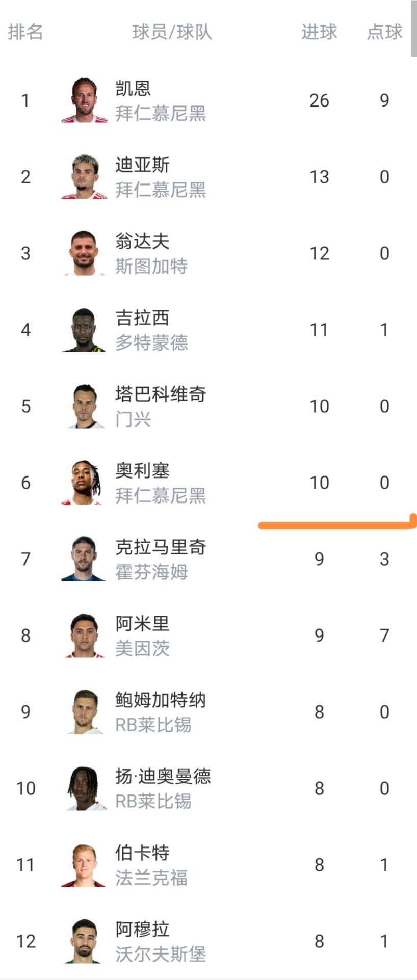417x980 pixels.
Task: Open the 阿米里 player photo
Action: click(x=84, y=635)
